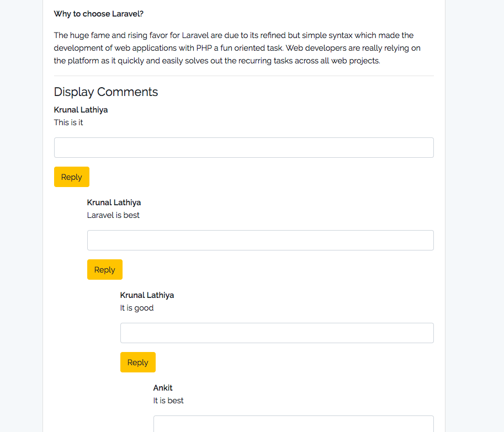Click the "Display Comments" section heading

(106, 92)
